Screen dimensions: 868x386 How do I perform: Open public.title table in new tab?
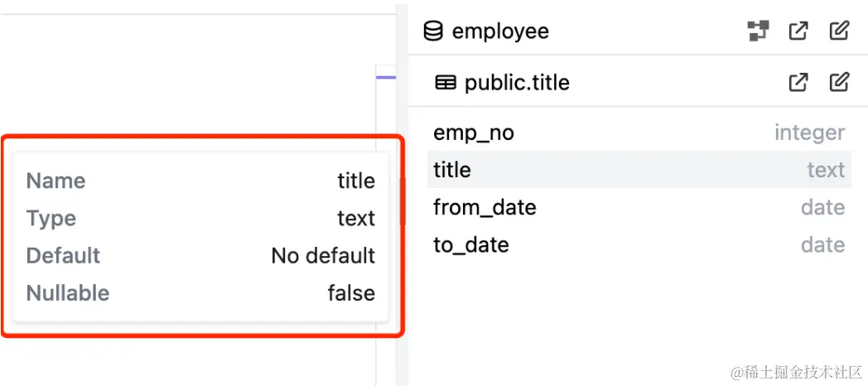(798, 83)
